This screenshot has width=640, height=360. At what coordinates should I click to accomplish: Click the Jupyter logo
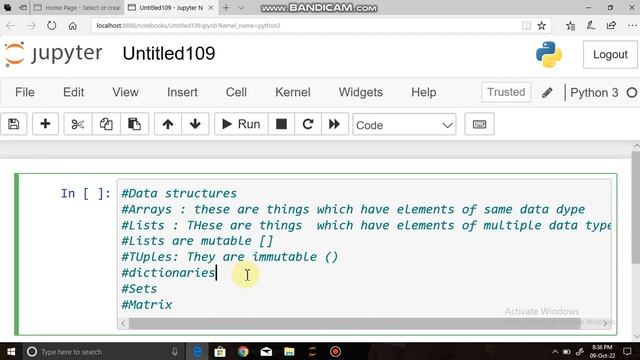pyautogui.click(x=53, y=53)
